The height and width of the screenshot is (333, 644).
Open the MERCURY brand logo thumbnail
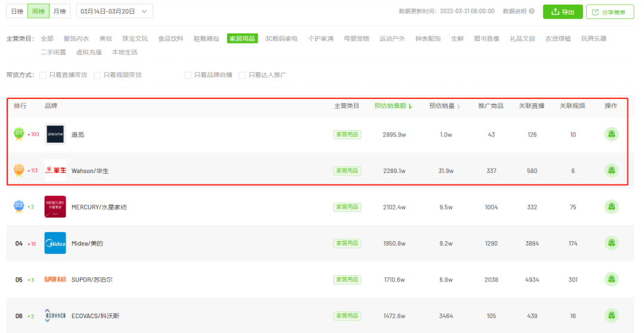55,206
